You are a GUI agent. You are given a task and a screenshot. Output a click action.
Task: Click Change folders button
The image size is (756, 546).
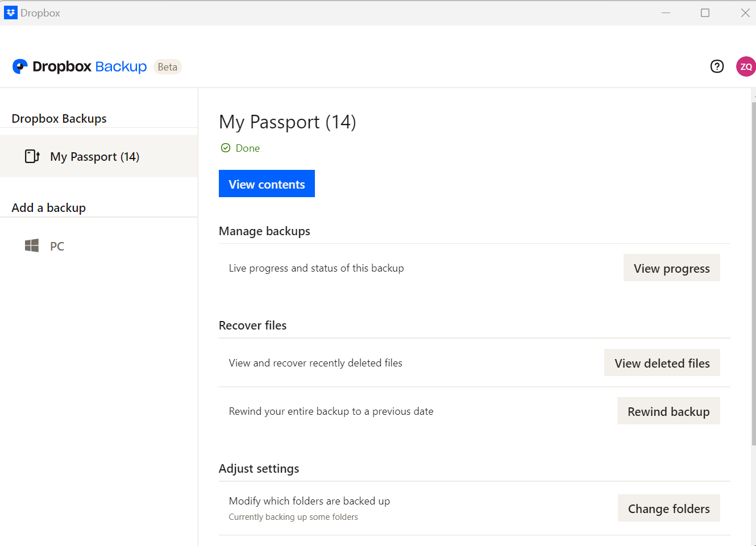click(x=668, y=508)
